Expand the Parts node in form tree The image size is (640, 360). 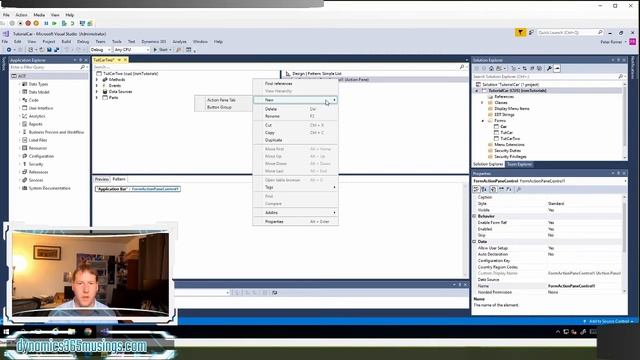click(x=97, y=98)
